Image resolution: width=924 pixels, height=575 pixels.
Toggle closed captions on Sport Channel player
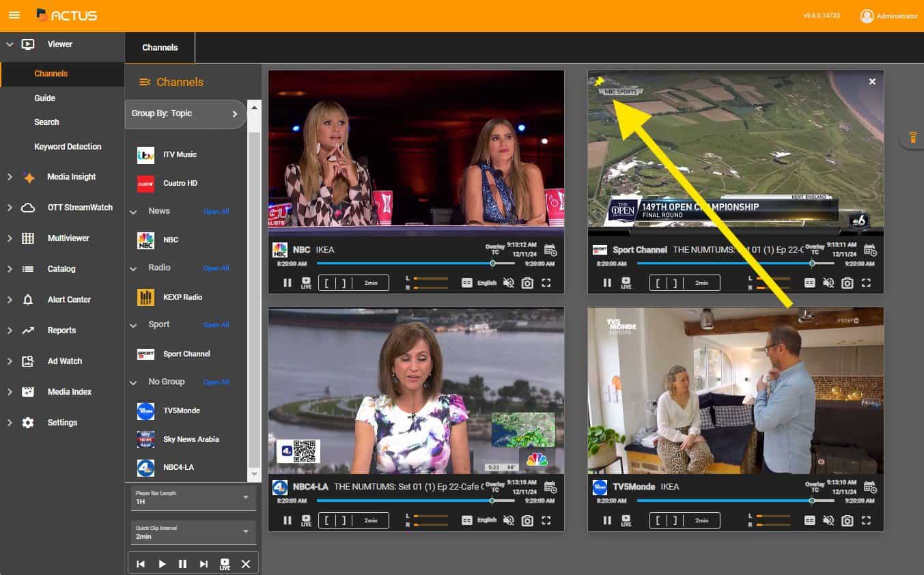809,283
